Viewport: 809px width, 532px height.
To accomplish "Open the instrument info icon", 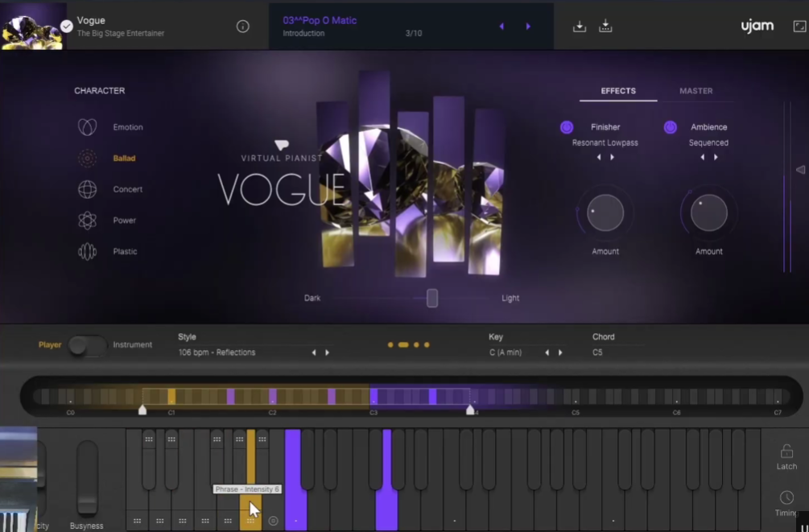I will coord(243,24).
